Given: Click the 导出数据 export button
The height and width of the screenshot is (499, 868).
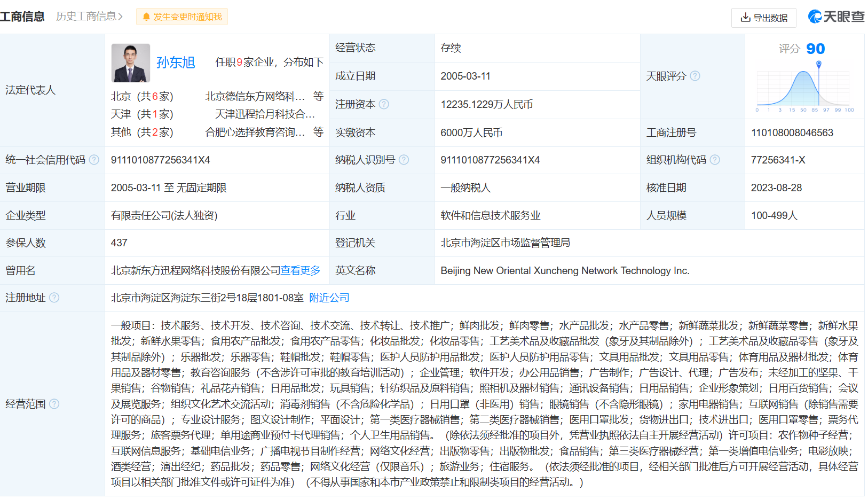Looking at the screenshot, I should [763, 18].
